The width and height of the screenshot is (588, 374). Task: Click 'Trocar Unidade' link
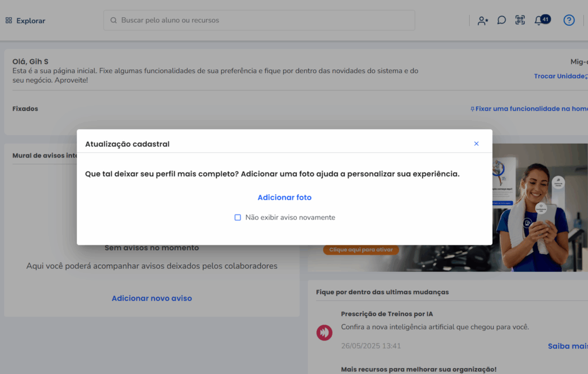click(559, 76)
